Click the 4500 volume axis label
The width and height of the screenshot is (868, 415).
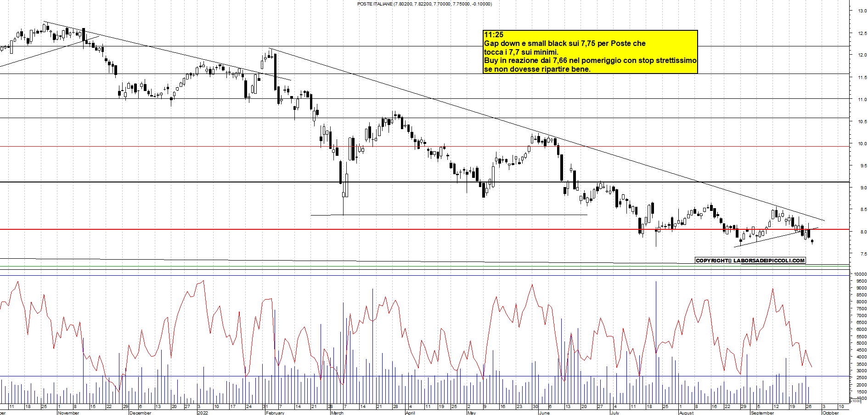click(861, 350)
